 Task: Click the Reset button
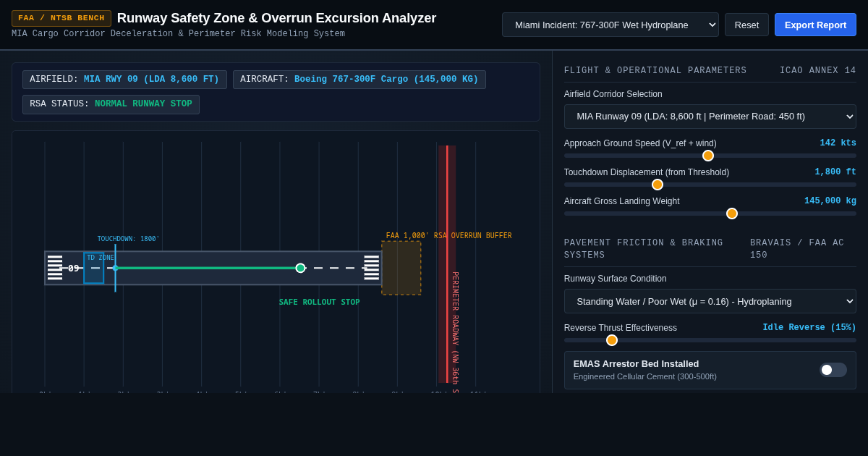click(746, 25)
